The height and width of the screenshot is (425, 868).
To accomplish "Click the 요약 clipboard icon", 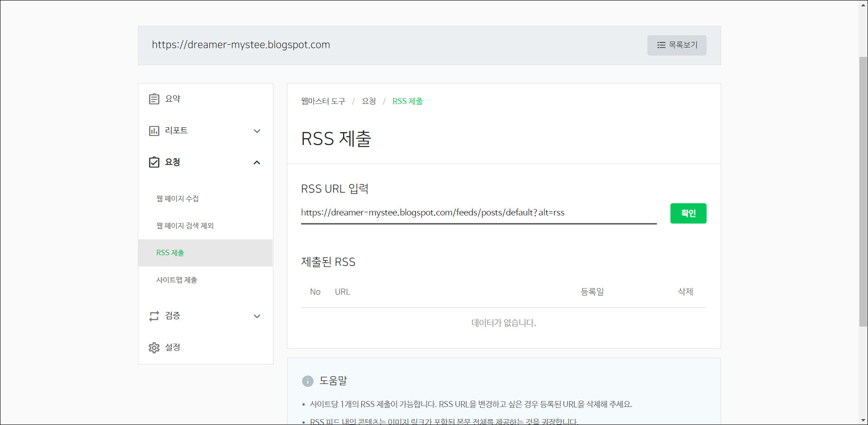I will pos(154,99).
